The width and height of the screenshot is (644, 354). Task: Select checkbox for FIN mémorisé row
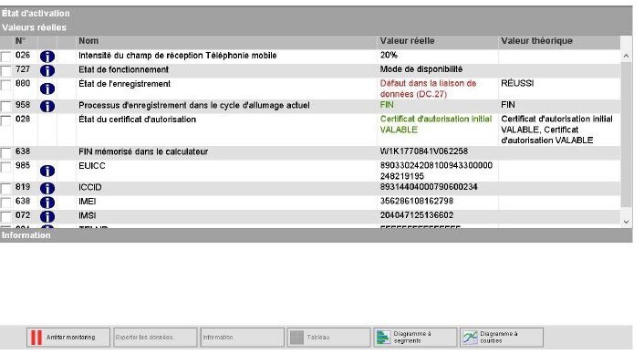(x=5, y=152)
